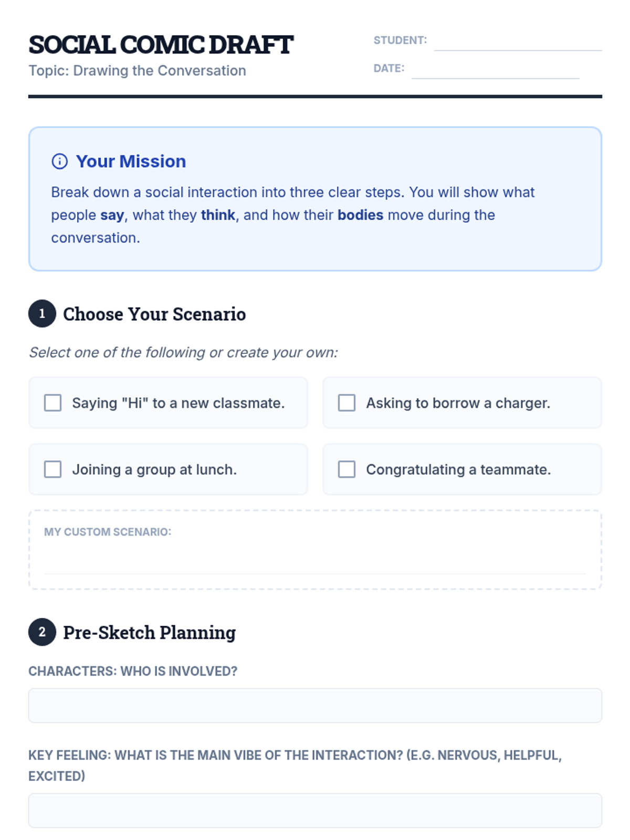The image size is (630, 840).
Task: Click the number 2 step badge
Action: pos(42,632)
